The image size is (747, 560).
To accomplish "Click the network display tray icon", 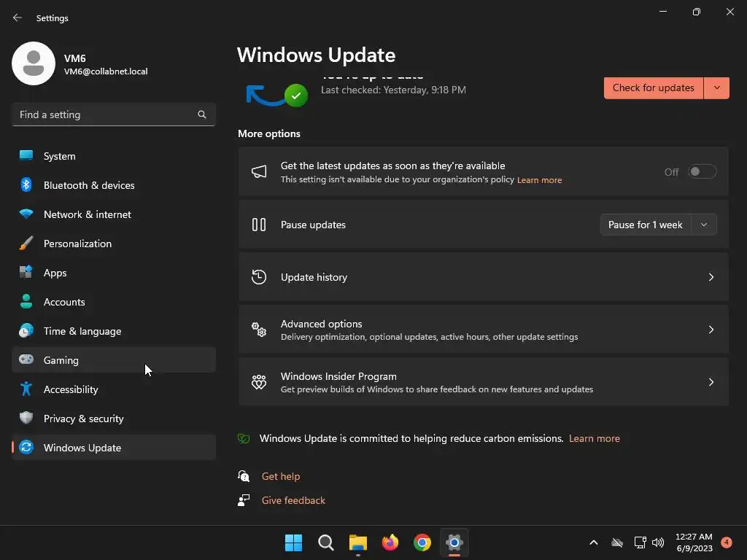I will pos(640,542).
